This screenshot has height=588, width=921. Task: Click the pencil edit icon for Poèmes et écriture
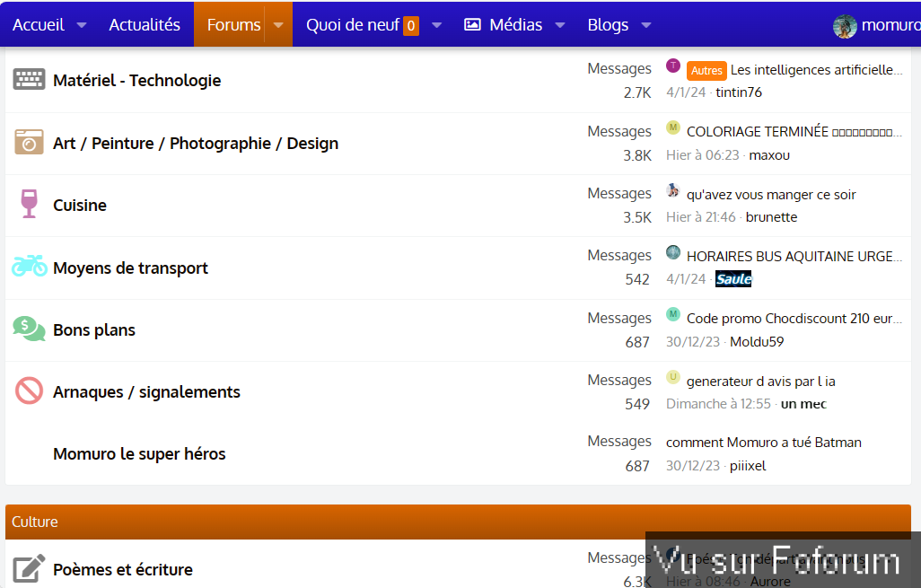29,568
